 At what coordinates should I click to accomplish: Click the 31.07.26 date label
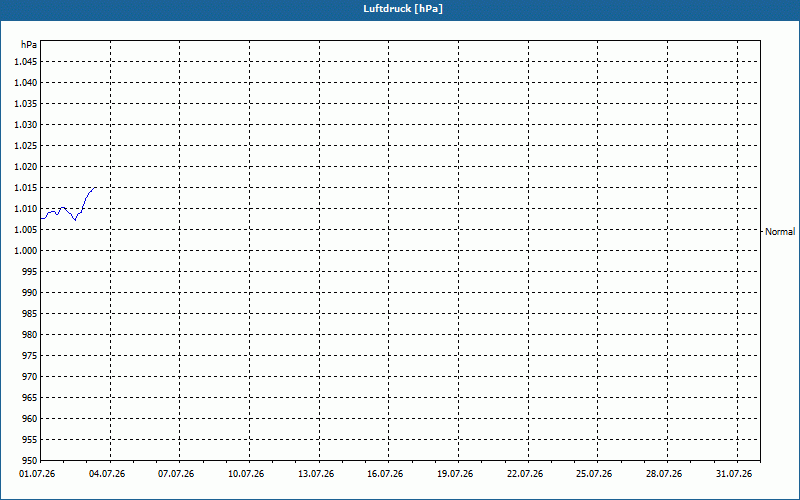click(x=734, y=474)
